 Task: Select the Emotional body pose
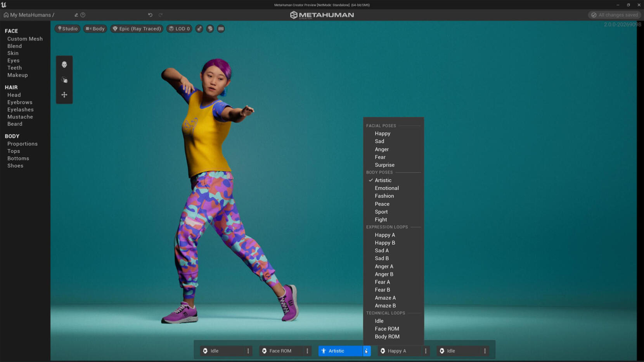[386, 188]
